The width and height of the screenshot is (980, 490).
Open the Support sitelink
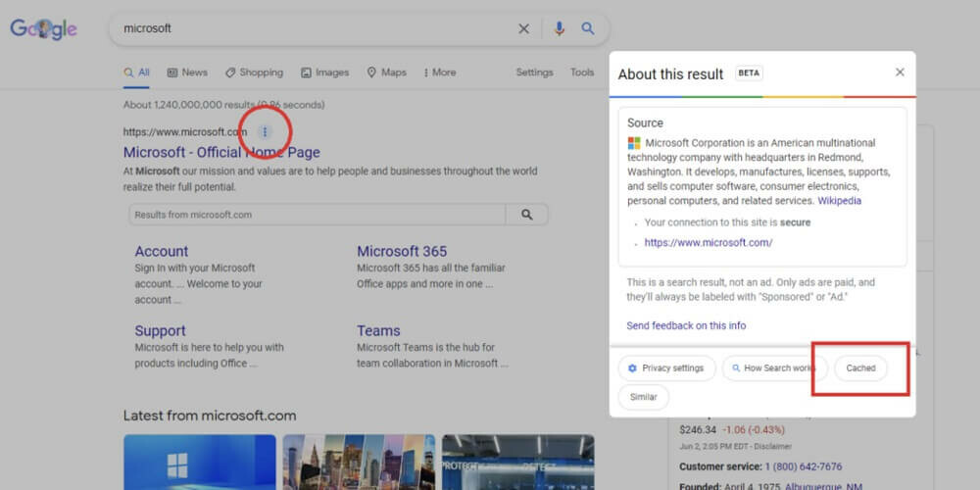[160, 330]
